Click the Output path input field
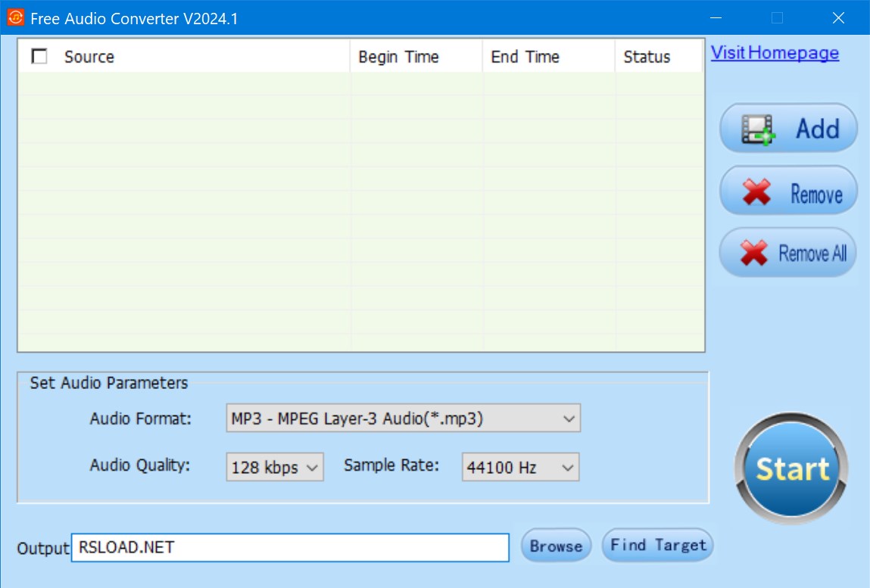Viewport: 870px width, 588px height. [x=290, y=547]
